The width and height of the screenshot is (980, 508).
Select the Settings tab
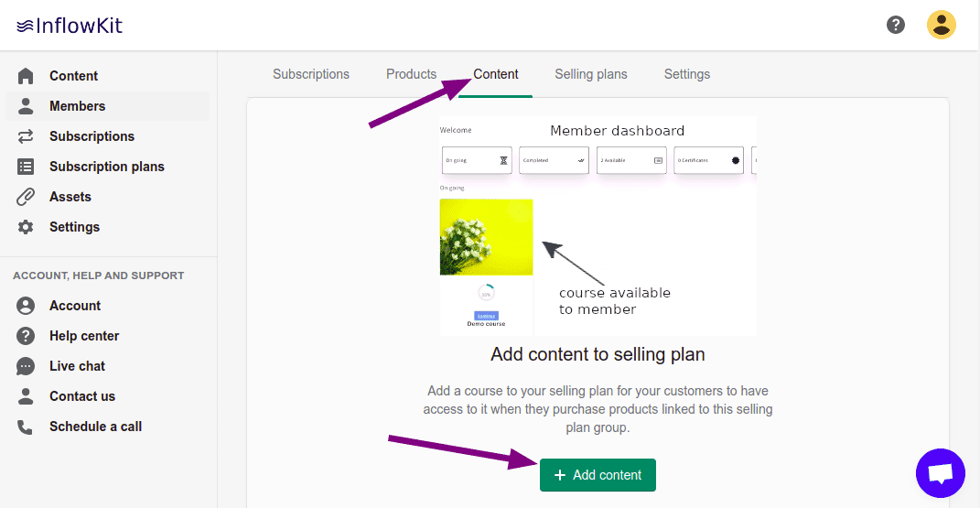pyautogui.click(x=686, y=74)
